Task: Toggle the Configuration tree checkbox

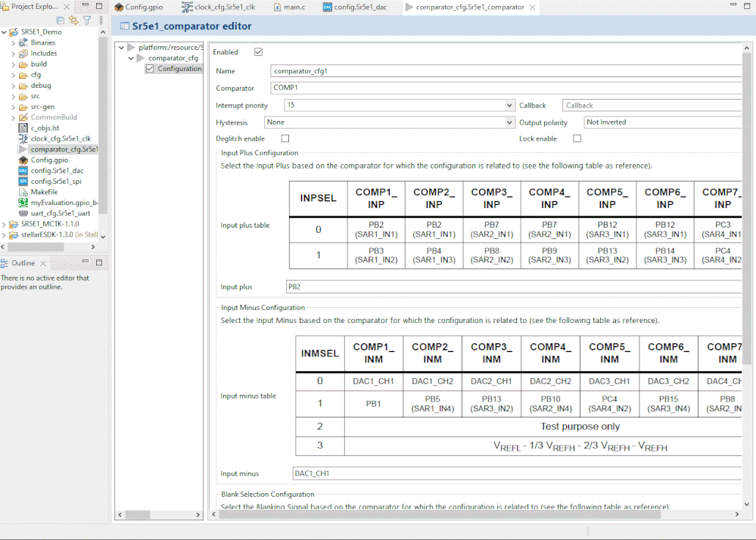Action: (x=150, y=68)
